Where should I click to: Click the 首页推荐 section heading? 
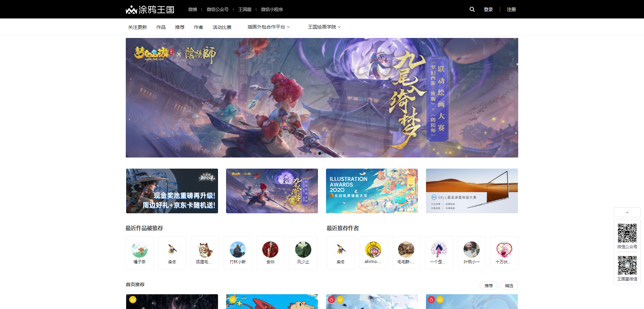135,284
